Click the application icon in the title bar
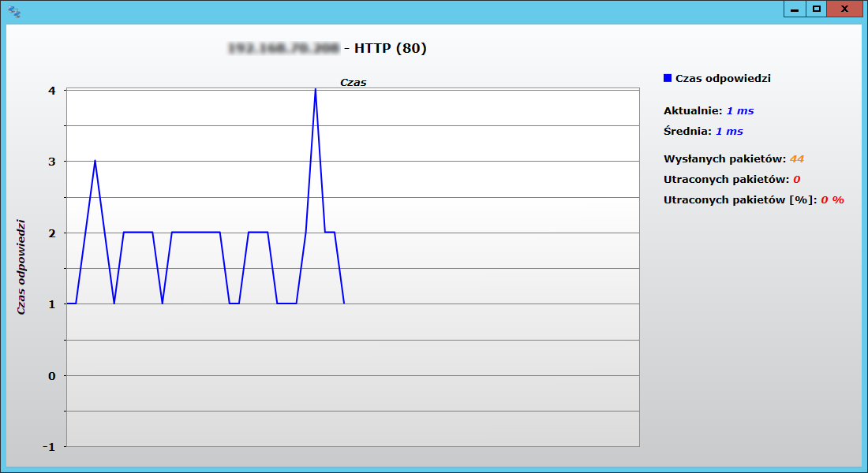The width and height of the screenshot is (868, 473). (14, 11)
